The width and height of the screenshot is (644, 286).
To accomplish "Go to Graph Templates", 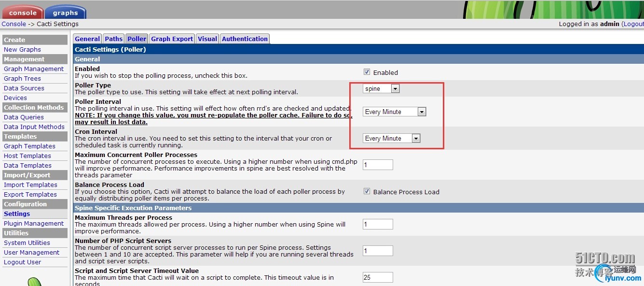I will click(29, 146).
